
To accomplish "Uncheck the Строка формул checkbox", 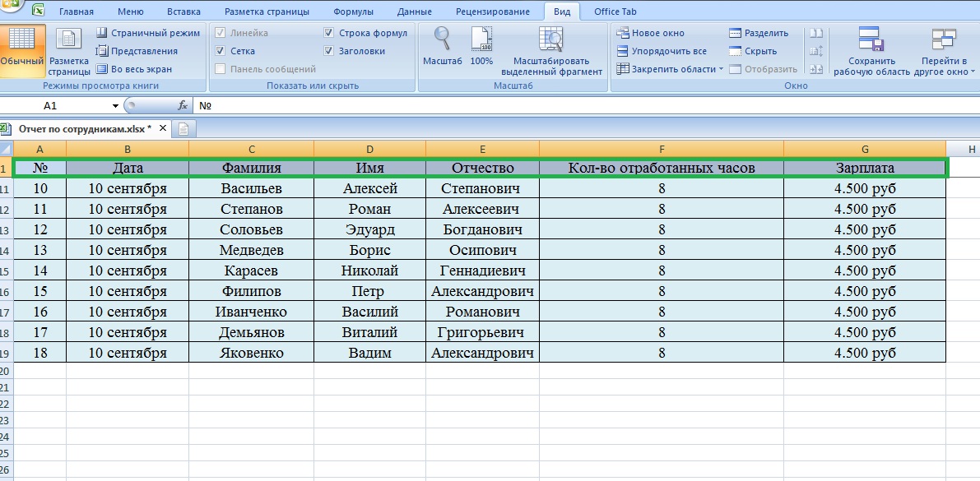I will [329, 33].
